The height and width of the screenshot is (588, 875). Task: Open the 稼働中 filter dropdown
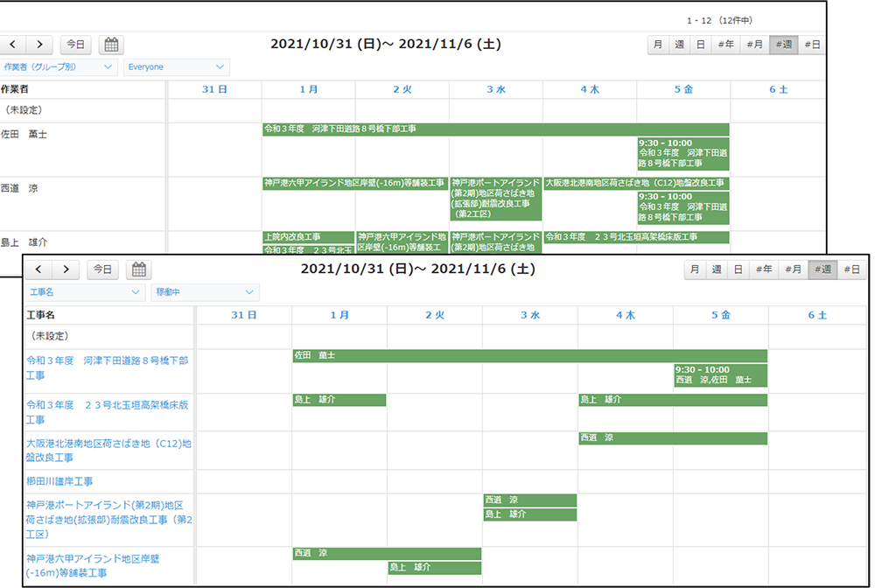pos(205,292)
